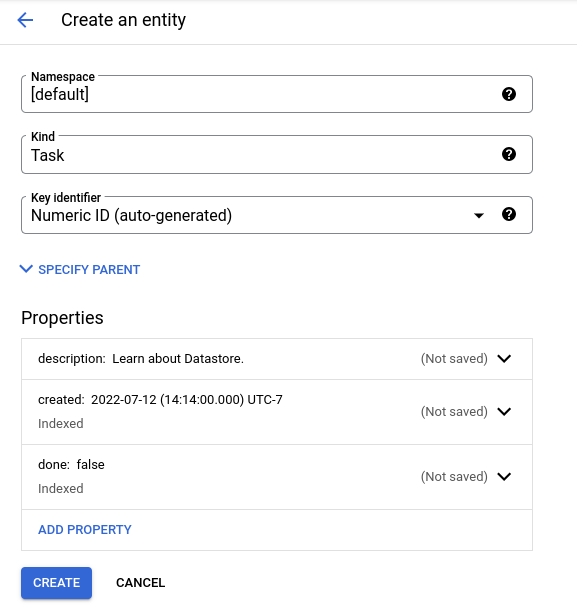Select the done: false property row
Image resolution: width=577 pixels, height=615 pixels.
(277, 477)
